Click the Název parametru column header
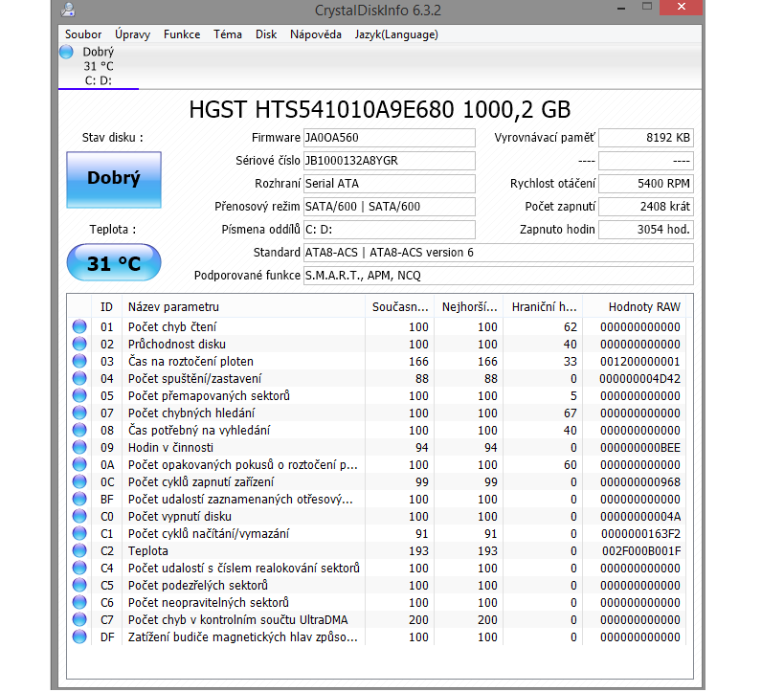 point(243,306)
